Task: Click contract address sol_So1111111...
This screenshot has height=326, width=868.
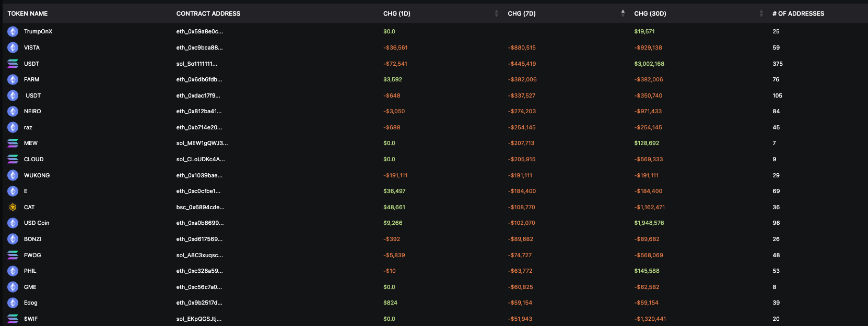Action: tap(197, 64)
